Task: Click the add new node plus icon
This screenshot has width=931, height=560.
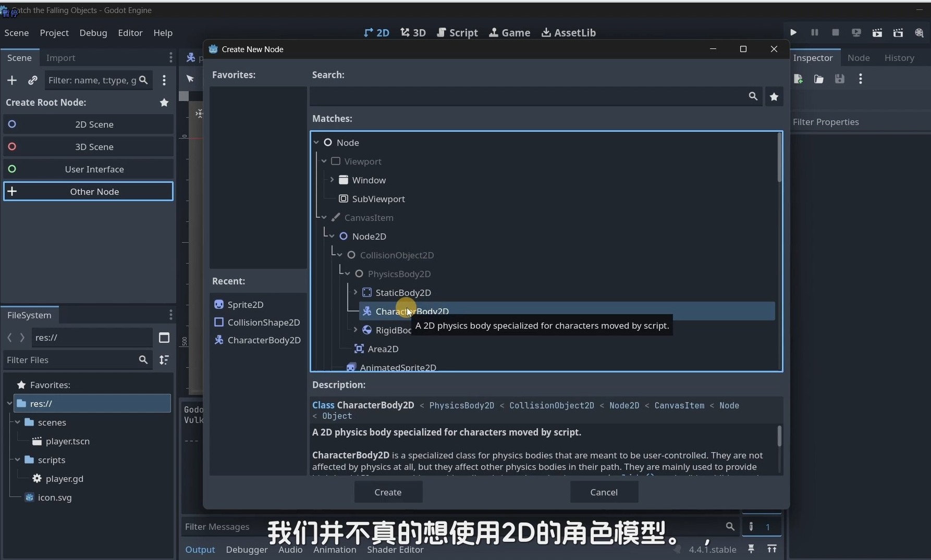Action: click(x=12, y=80)
